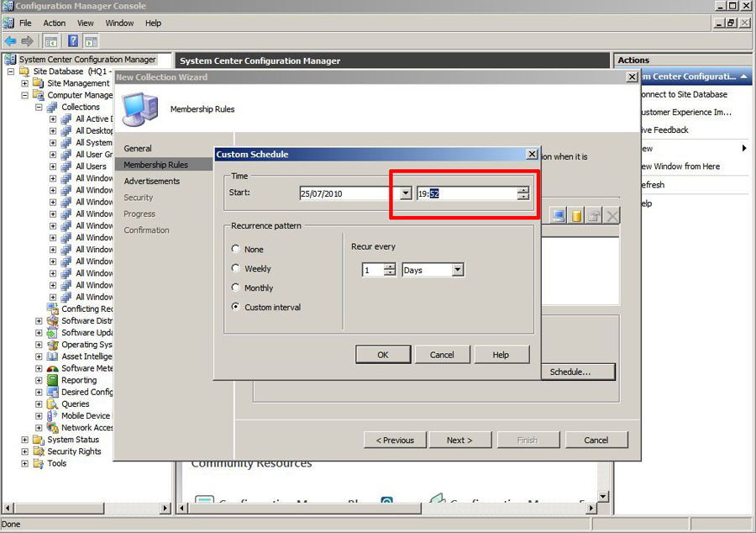This screenshot has width=756, height=533.
Task: Click Help in Custom Schedule dialog
Action: coord(501,355)
